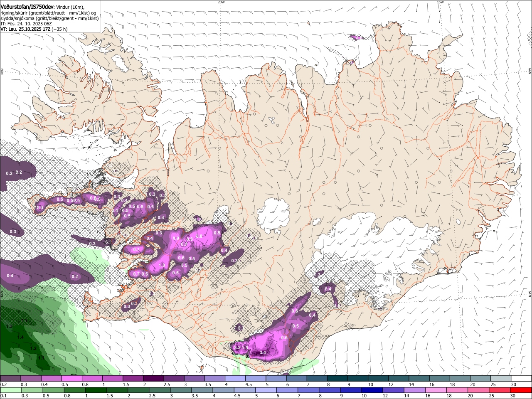Click the '0.9' value on the map
This screenshot has height=399, width=532.
coord(176,239)
